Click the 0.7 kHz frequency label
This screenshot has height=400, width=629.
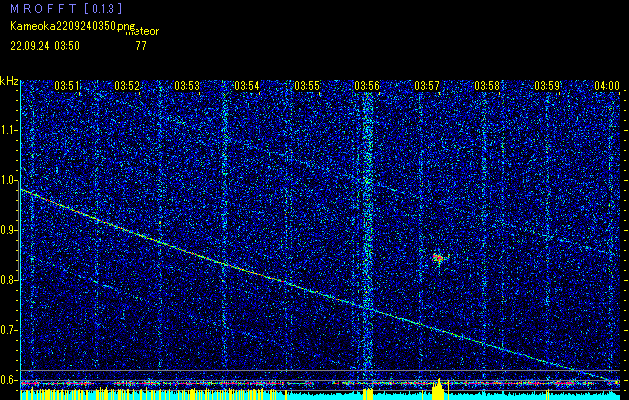point(9,330)
